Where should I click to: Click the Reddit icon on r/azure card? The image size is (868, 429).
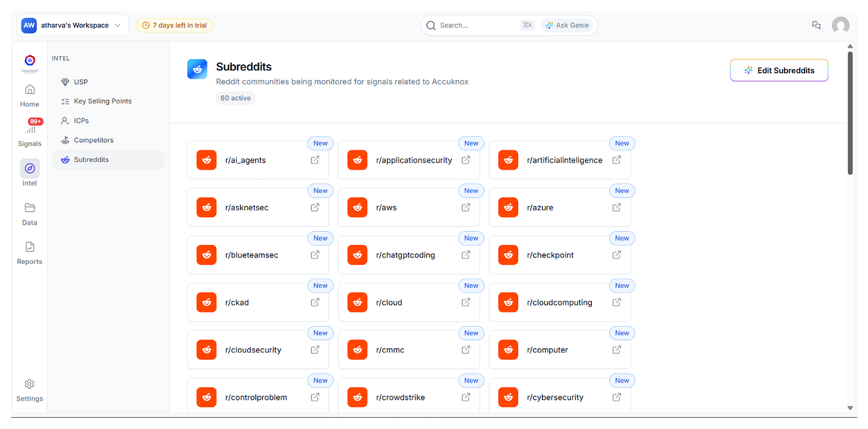[x=509, y=207]
